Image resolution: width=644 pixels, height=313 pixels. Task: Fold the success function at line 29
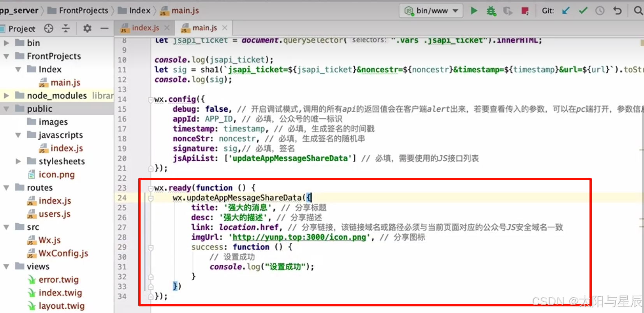[151, 247]
